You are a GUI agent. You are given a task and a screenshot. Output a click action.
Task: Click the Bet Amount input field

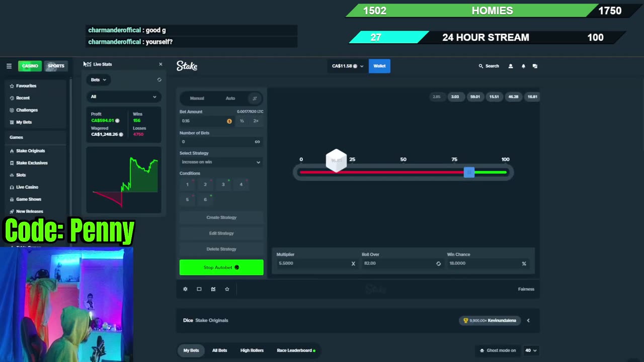(207, 121)
